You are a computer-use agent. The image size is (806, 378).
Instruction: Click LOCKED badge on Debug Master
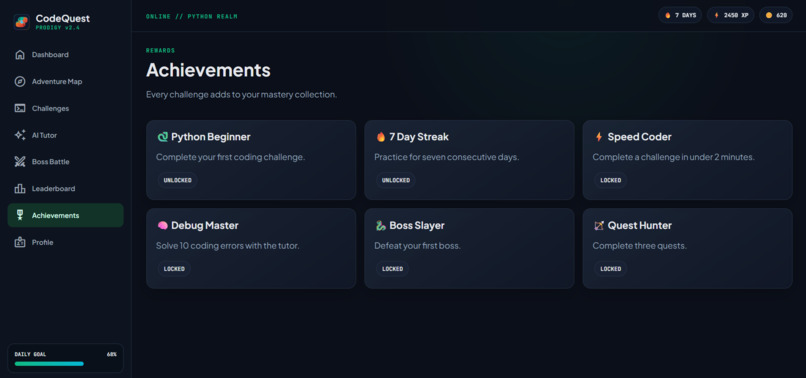pos(174,269)
